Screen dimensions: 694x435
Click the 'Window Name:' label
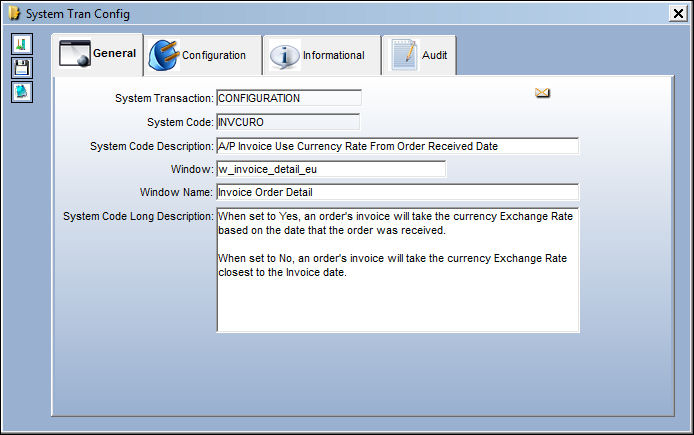[177, 192]
